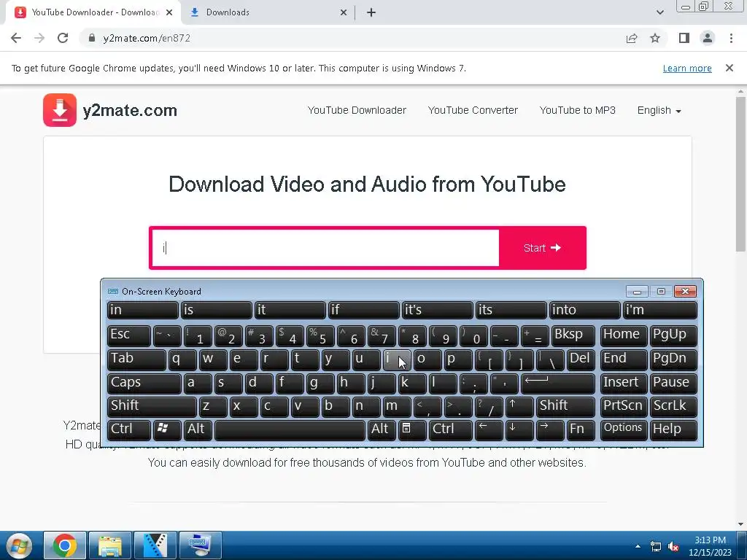Click the context menu key on keyboard
The image size is (747, 560).
coord(412,429)
